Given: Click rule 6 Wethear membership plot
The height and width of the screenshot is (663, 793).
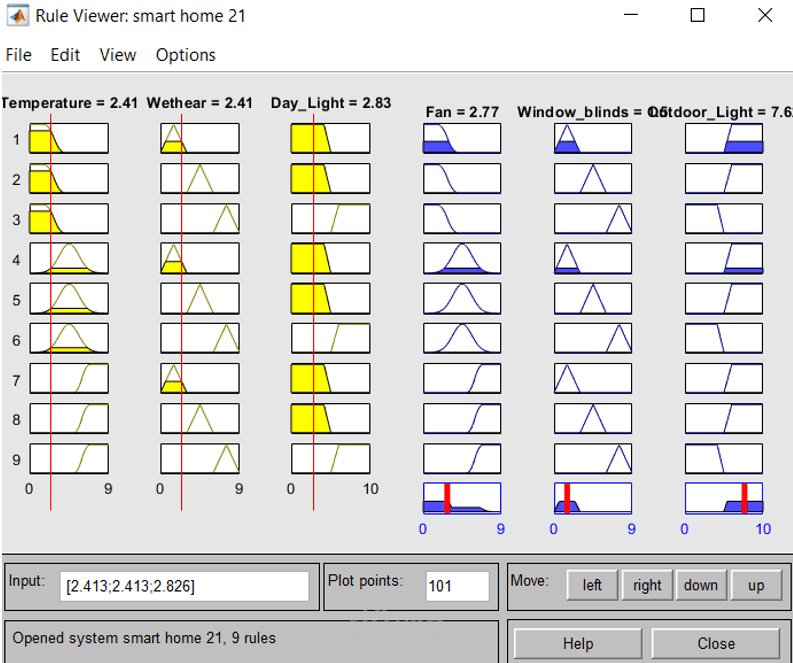Looking at the screenshot, I should [x=200, y=338].
